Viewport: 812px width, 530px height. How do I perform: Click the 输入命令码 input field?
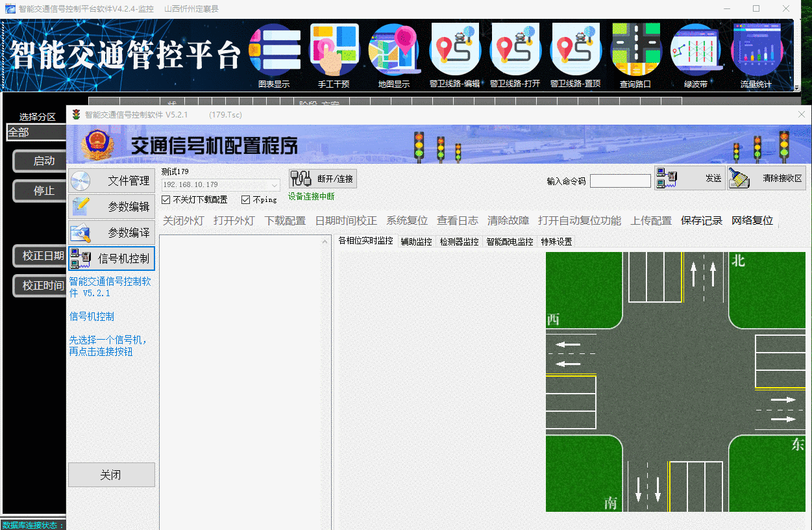click(x=620, y=181)
